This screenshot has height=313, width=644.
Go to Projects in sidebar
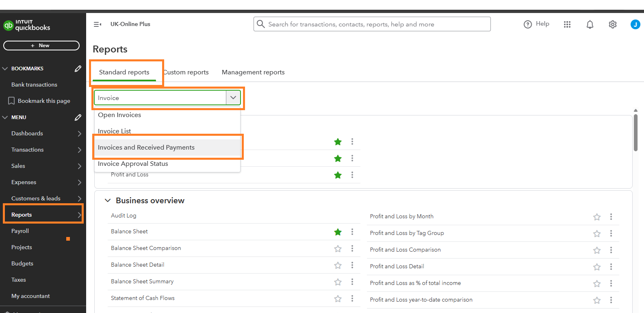point(22,247)
